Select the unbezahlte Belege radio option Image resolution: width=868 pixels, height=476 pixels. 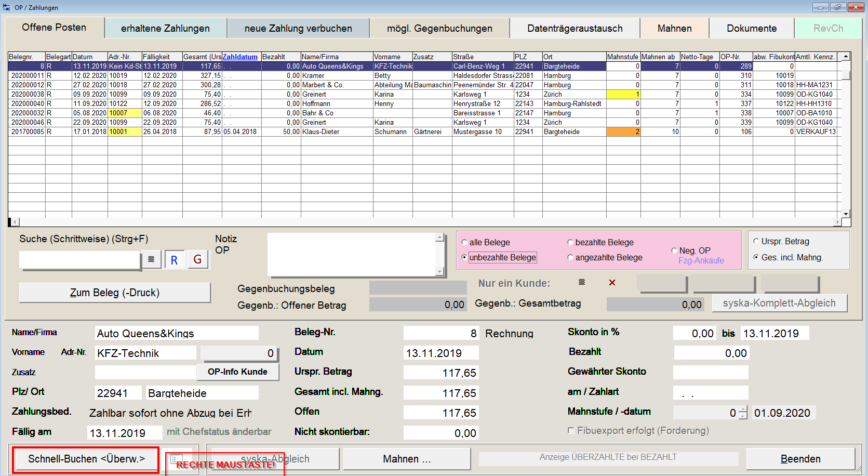(x=464, y=257)
